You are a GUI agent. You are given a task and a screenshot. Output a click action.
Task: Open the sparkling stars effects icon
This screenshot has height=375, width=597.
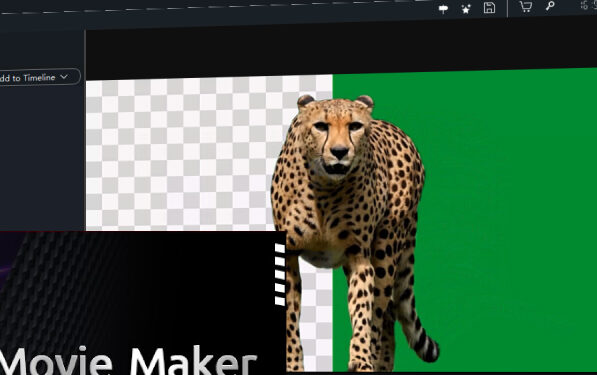click(466, 9)
